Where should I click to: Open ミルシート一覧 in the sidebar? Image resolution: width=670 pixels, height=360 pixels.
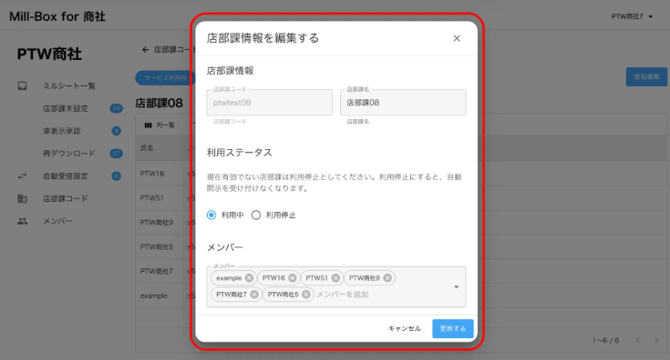tap(69, 86)
